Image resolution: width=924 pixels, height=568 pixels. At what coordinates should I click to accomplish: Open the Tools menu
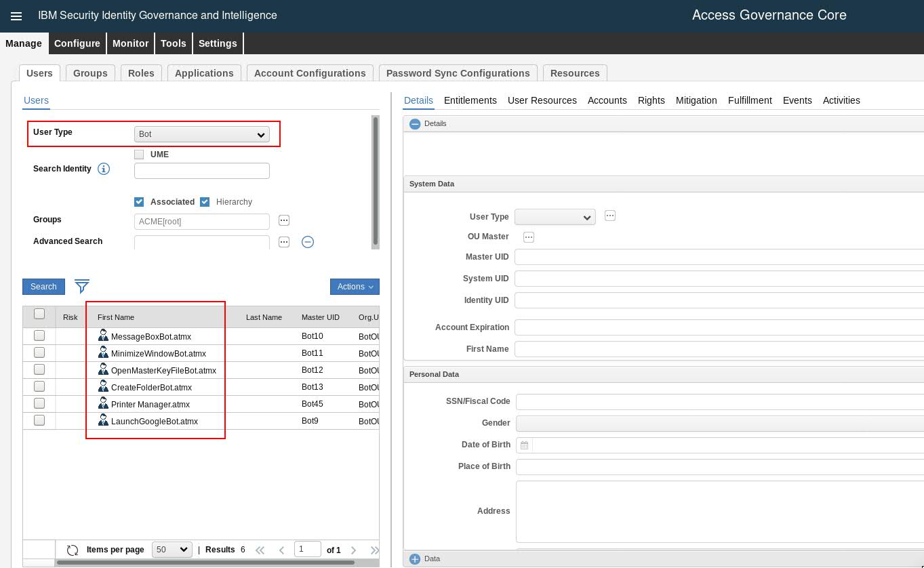click(x=174, y=43)
